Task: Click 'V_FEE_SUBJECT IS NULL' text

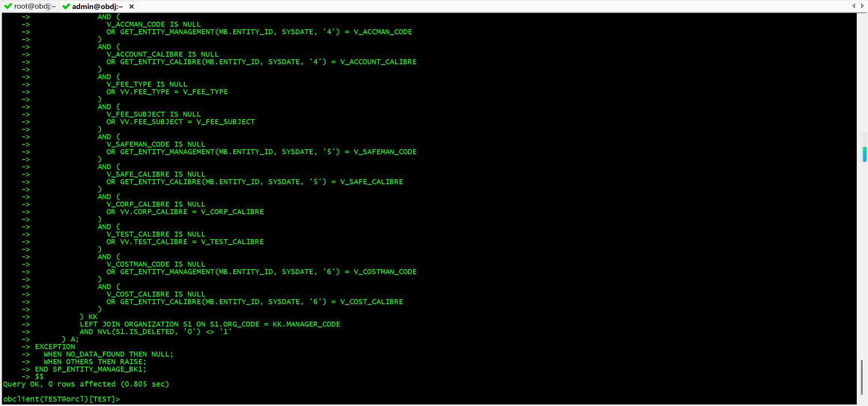Action: (154, 114)
